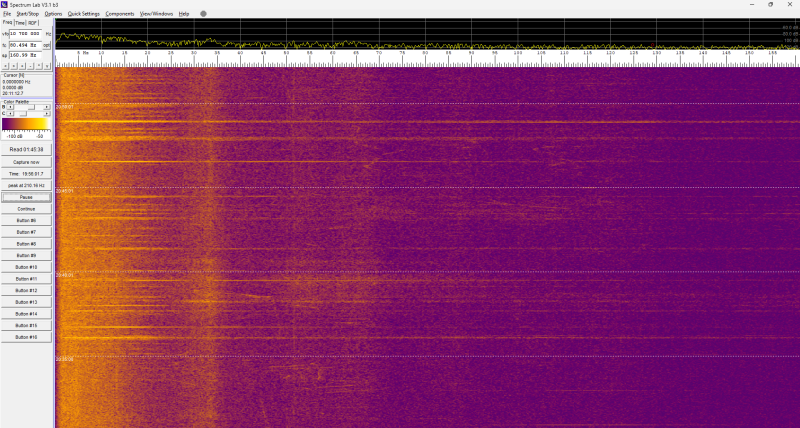Click Button #7
Viewport: 800px width, 428px height.
coord(26,232)
